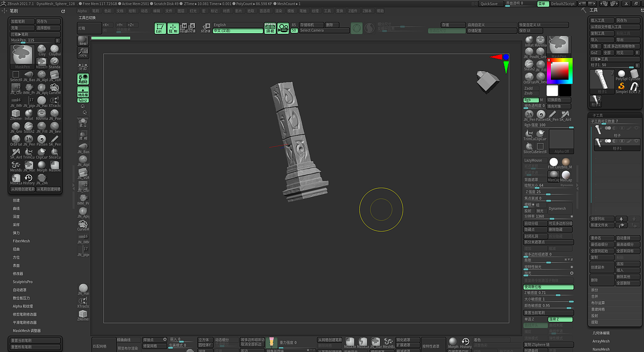The width and height of the screenshot is (644, 352).
Task: Click the 加载笔刷 button
Action: click(22, 22)
